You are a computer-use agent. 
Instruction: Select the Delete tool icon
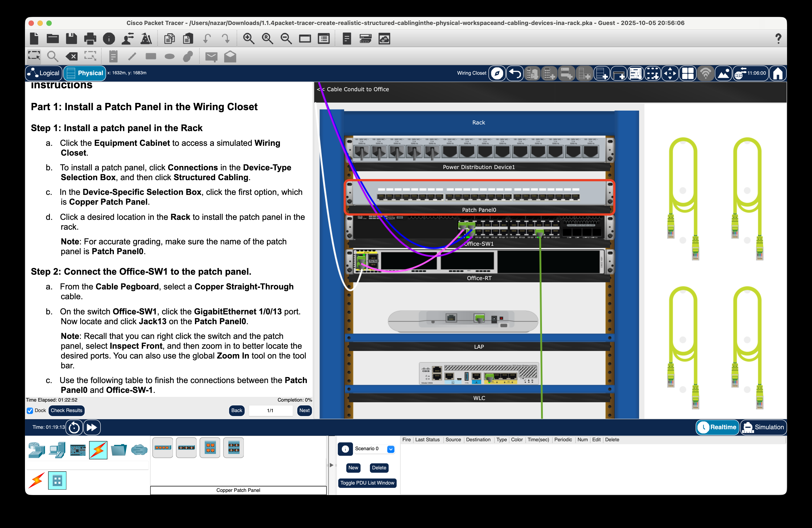[71, 56]
